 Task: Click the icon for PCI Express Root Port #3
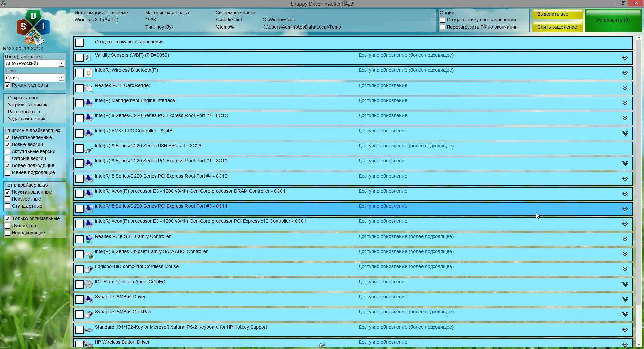pos(88,209)
